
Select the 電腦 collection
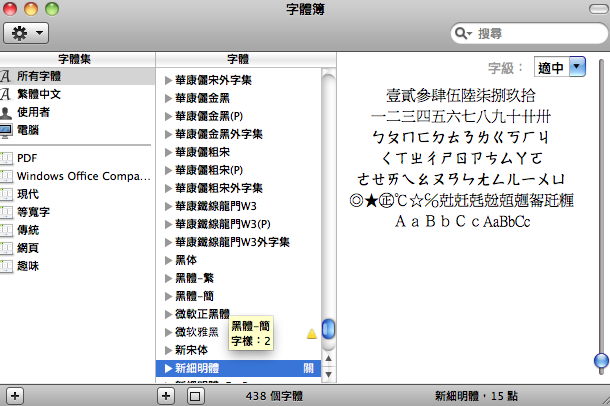tap(77, 130)
